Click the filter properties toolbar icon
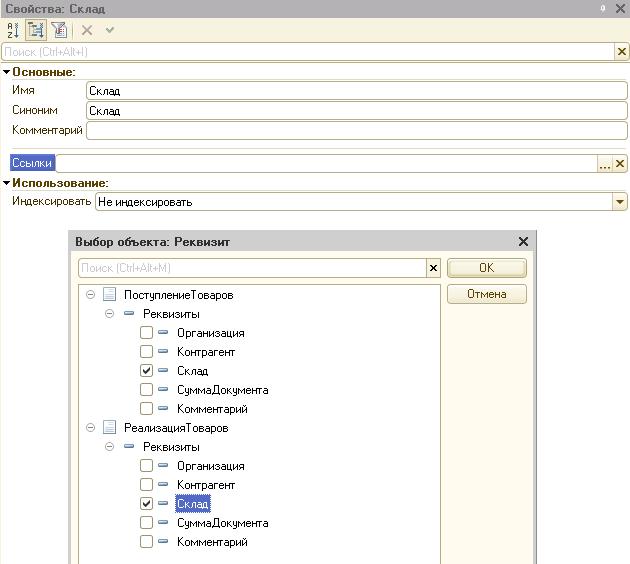Screen dimensions: 630x564 [59, 30]
